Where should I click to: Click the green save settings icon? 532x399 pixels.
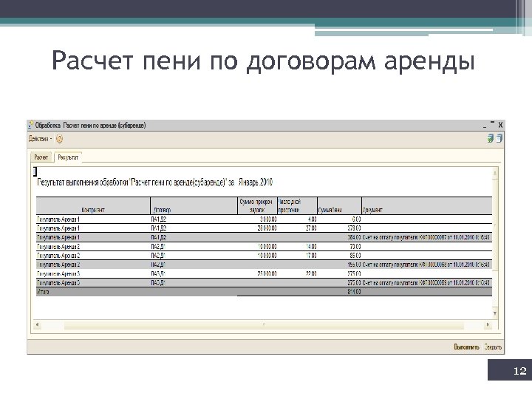(x=491, y=138)
